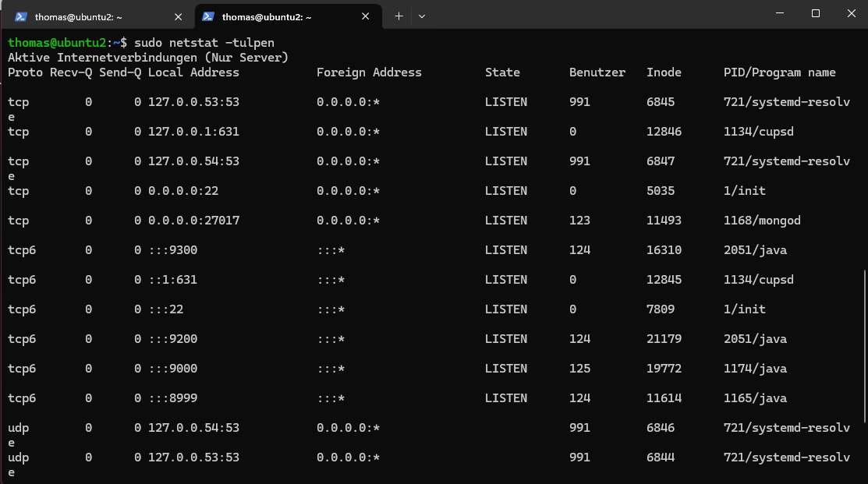Minimize the Windows Terminal window

pos(779,13)
